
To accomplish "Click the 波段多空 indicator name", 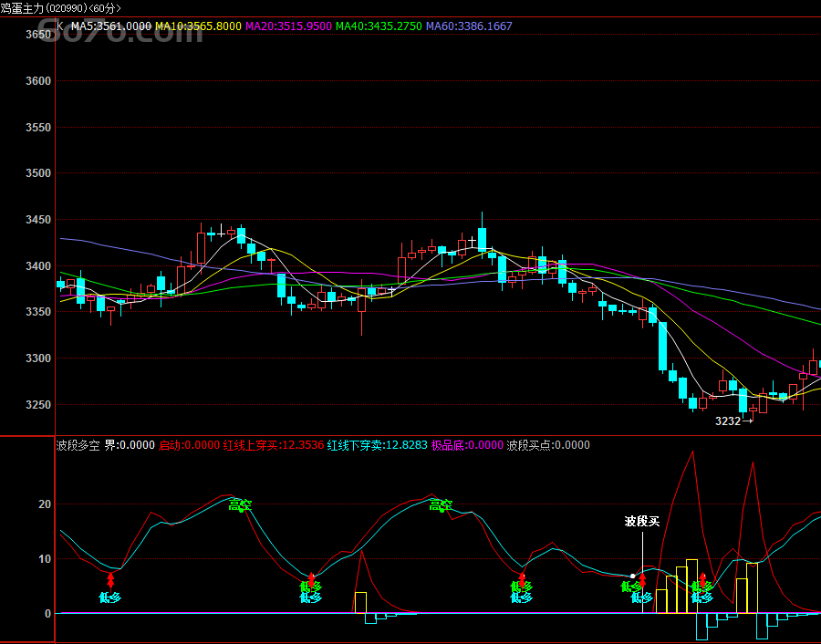I will (78, 445).
